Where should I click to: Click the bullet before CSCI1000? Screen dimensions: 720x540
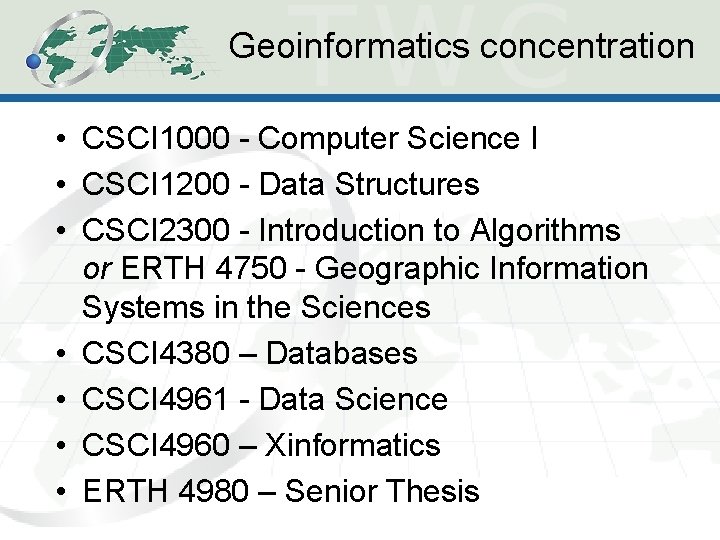pos(61,140)
